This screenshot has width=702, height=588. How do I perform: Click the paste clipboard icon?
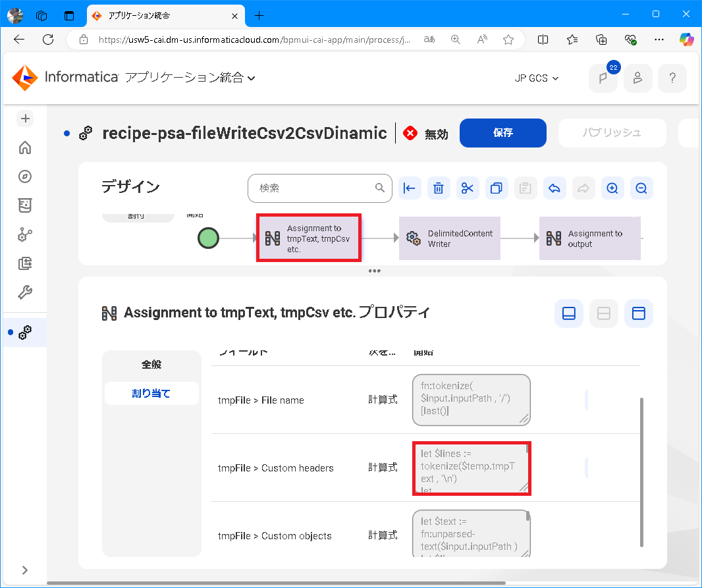click(x=525, y=188)
